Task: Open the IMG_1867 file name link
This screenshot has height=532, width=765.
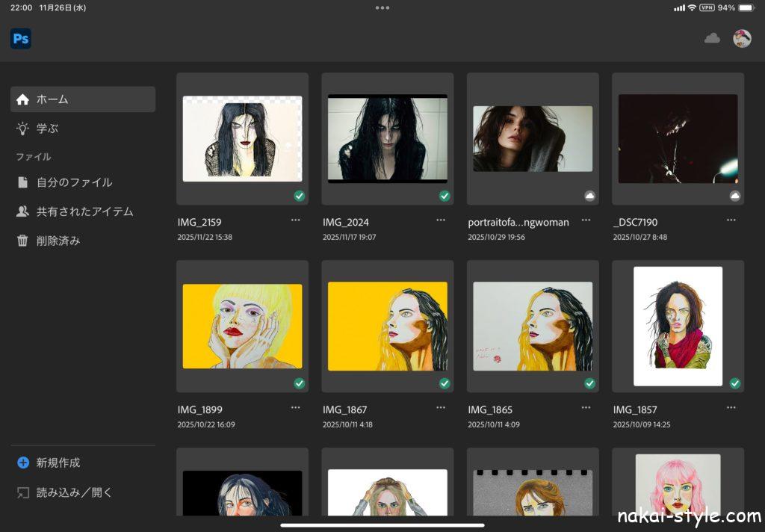Action: pos(344,409)
